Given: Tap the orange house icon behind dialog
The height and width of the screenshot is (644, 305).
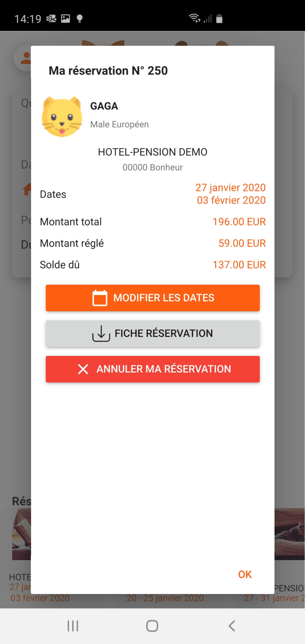Looking at the screenshot, I should 27,189.
